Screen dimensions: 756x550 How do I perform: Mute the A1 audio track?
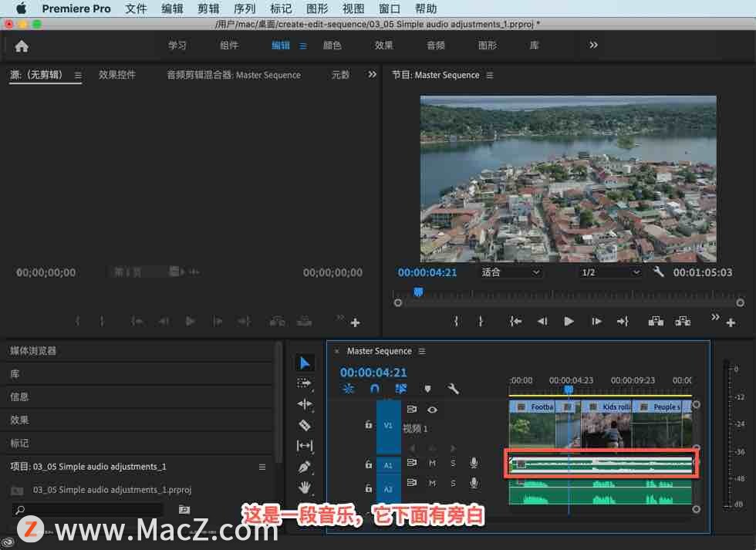tap(432, 463)
